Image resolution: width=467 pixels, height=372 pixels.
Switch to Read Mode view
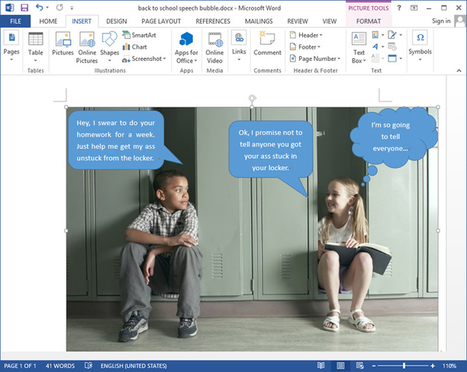coord(321,366)
